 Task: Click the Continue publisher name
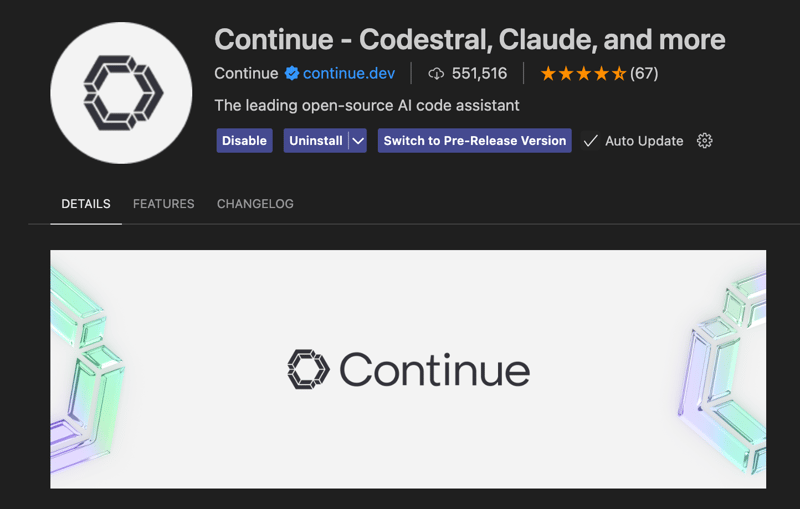246,73
